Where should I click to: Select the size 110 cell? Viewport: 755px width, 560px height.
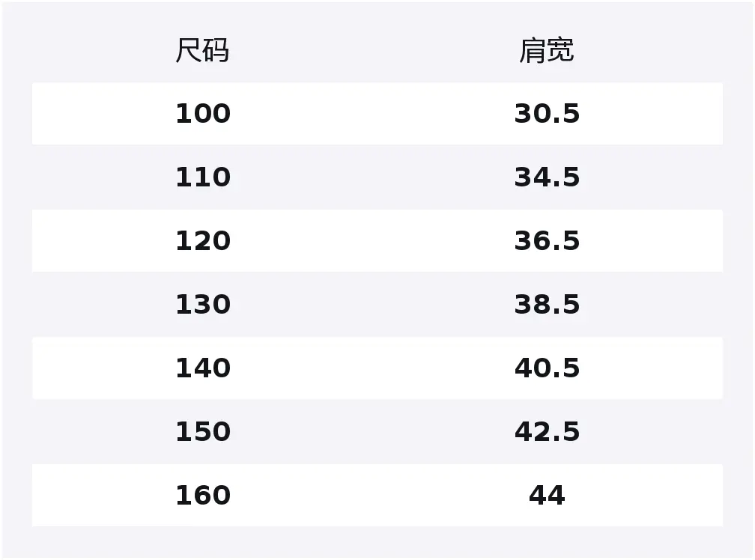click(202, 177)
